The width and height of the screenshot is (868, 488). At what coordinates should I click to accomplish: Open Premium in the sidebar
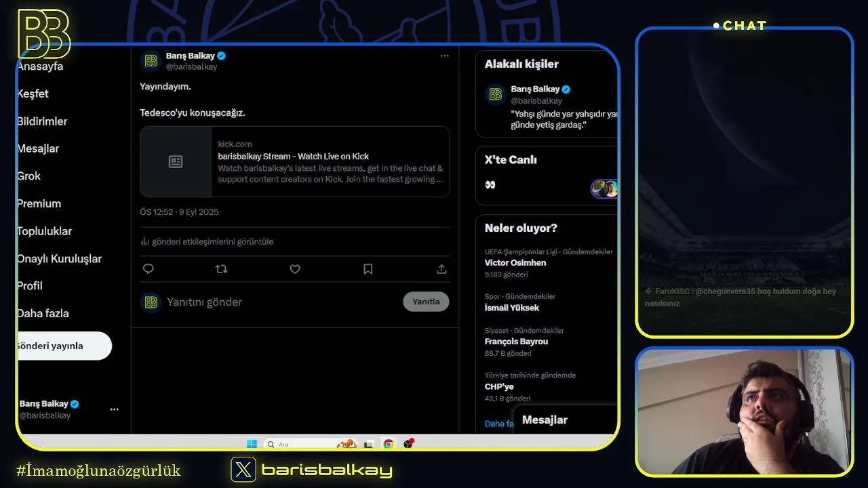coord(39,203)
